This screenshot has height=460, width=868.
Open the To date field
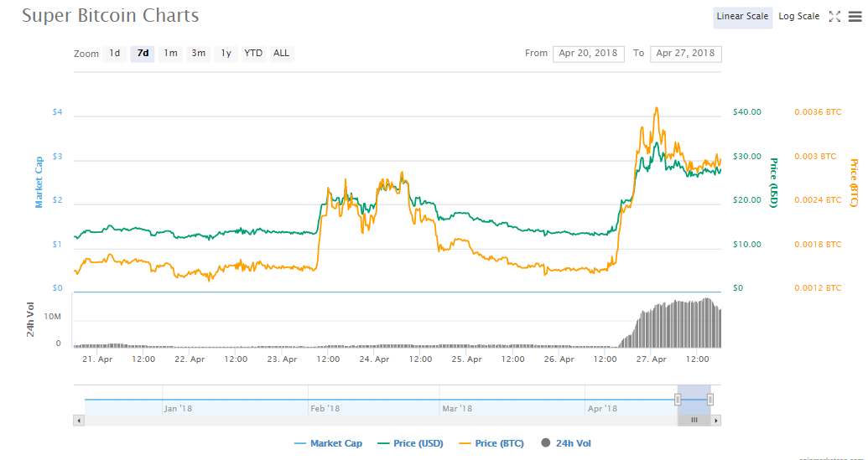[x=685, y=54]
